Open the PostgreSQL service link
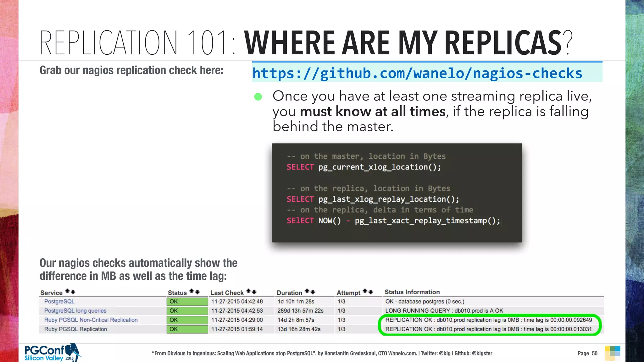 [59, 301]
